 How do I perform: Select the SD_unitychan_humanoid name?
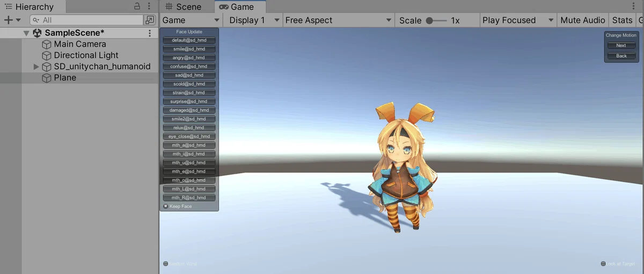point(102,67)
